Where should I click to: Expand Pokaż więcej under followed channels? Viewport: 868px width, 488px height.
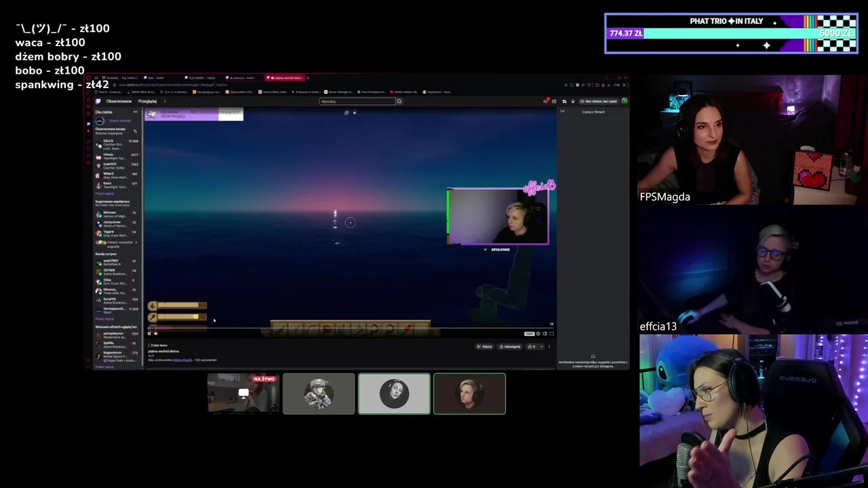coord(104,193)
